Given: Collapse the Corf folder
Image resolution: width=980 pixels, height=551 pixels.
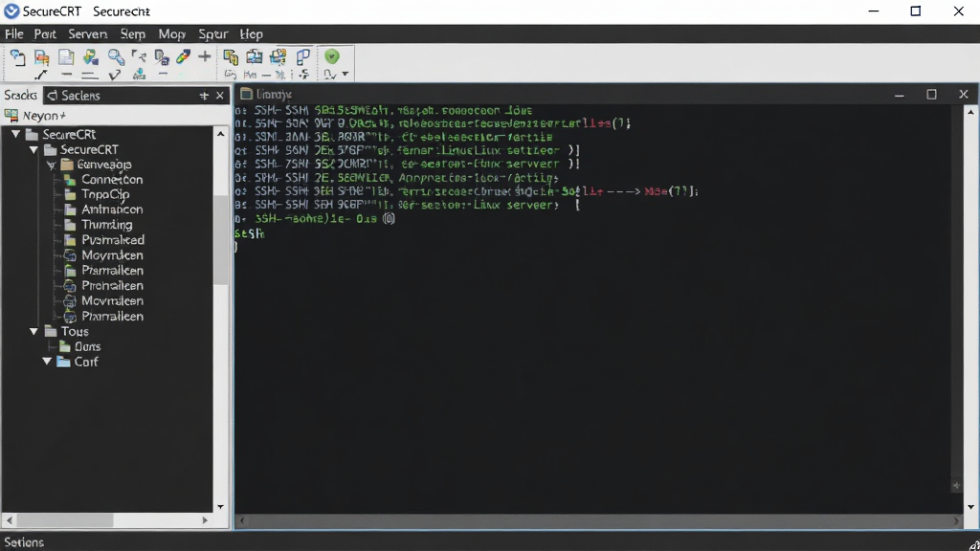Looking at the screenshot, I should (x=47, y=361).
